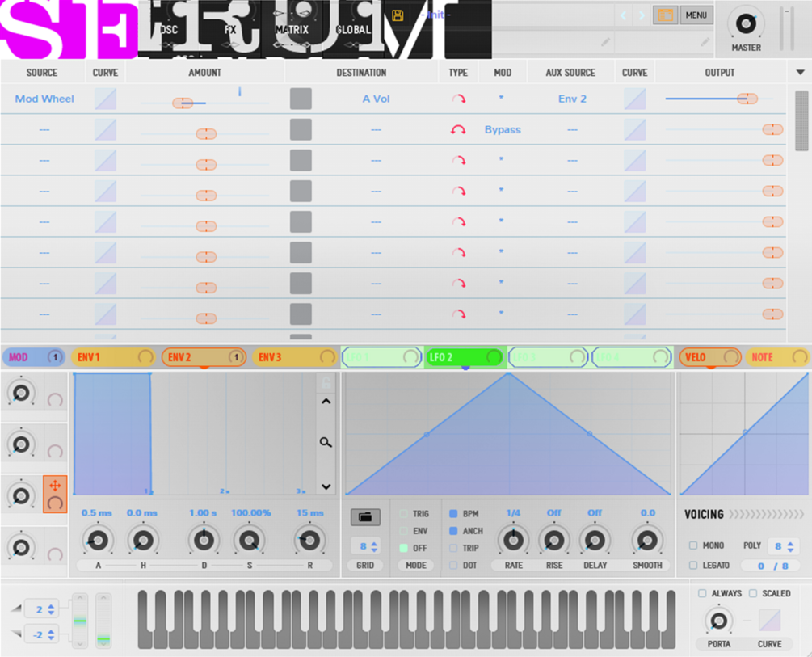The image size is (812, 657).
Task: Enable LFO ENV mode
Action: pyautogui.click(x=403, y=531)
